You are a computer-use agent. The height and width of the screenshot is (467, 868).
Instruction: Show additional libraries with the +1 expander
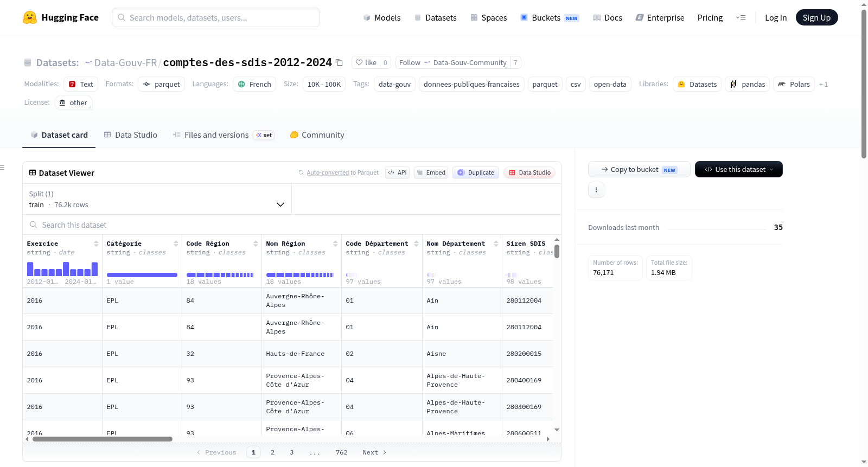coord(823,84)
